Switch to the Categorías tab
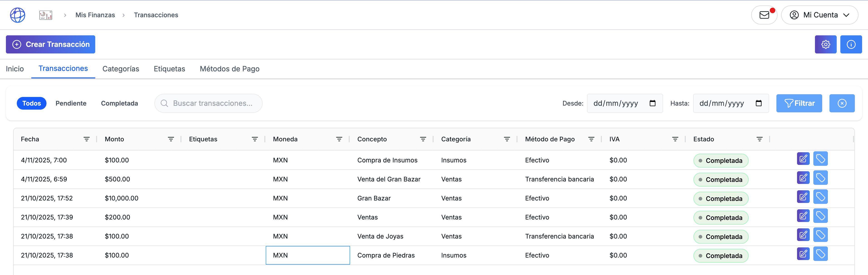Screen dimensions: 868x275 tap(121, 69)
